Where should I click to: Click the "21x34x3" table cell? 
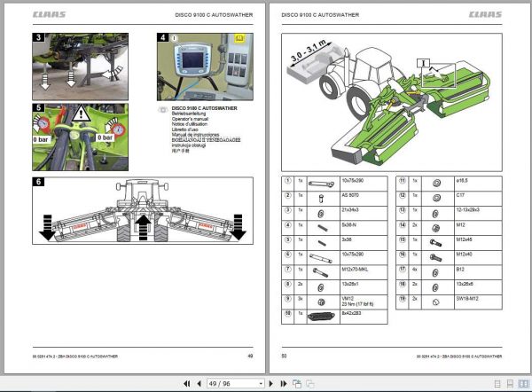coord(364,214)
